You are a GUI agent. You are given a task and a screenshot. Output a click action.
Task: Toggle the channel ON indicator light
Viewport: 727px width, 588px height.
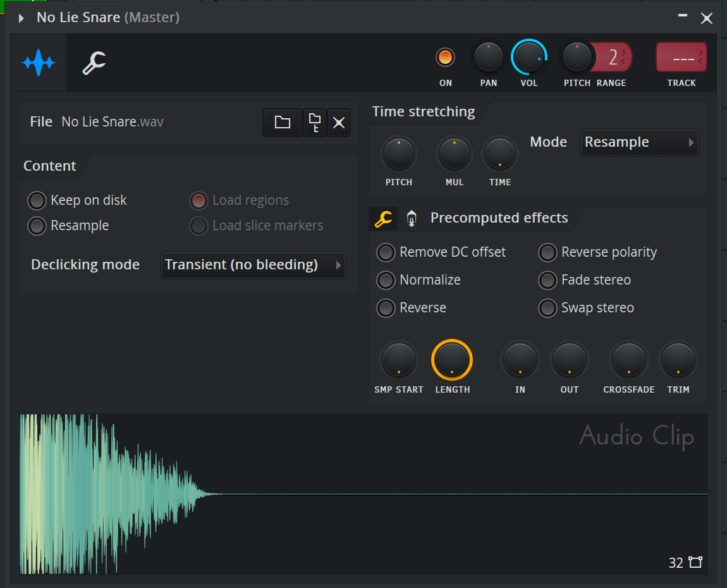click(445, 58)
